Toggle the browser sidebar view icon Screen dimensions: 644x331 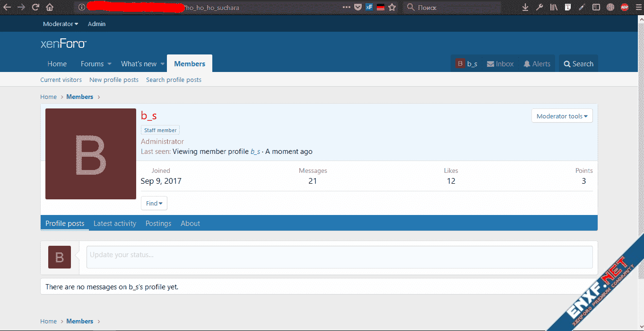click(596, 7)
